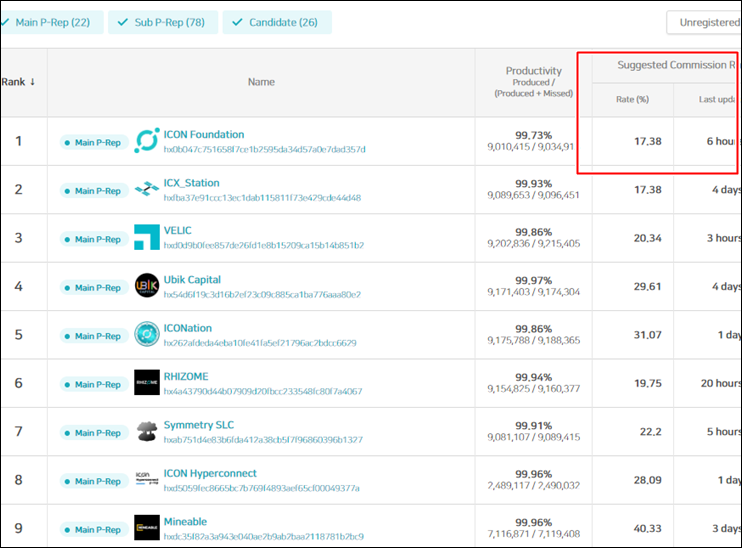The width and height of the screenshot is (742, 548).
Task: Click the RHIZOME logo icon
Action: pos(147,382)
